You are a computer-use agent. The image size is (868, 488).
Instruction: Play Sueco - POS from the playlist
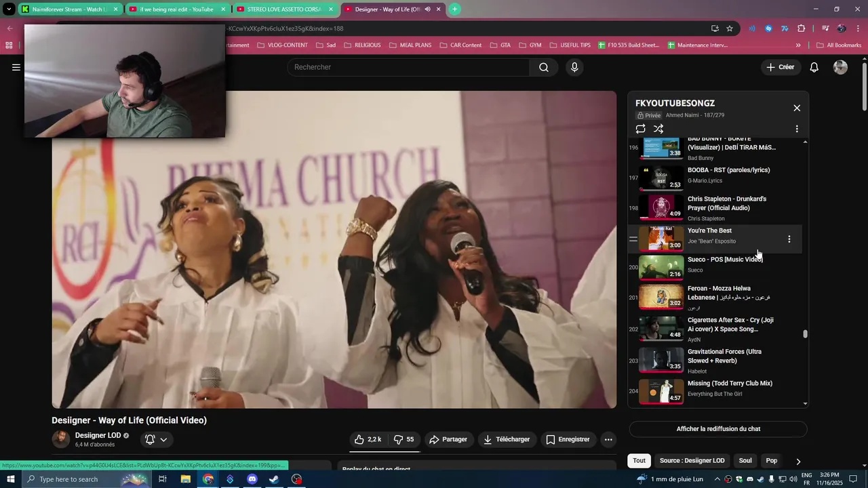click(x=715, y=267)
